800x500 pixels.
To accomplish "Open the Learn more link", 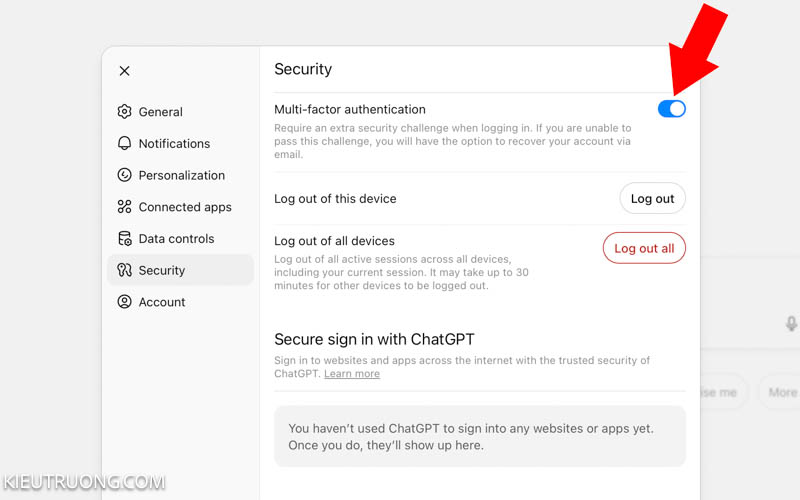I will [352, 374].
